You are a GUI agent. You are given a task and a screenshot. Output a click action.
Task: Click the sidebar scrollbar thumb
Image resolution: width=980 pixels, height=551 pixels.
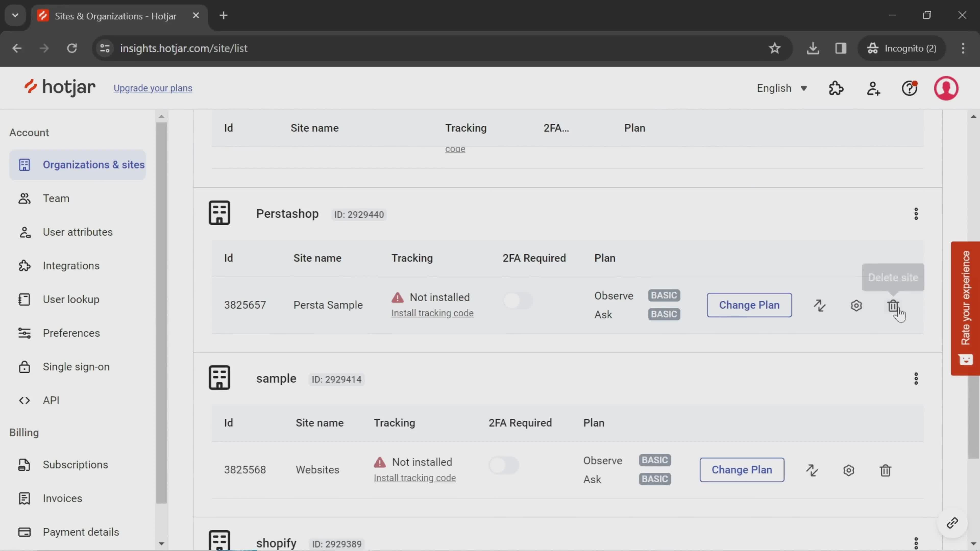coord(161,312)
